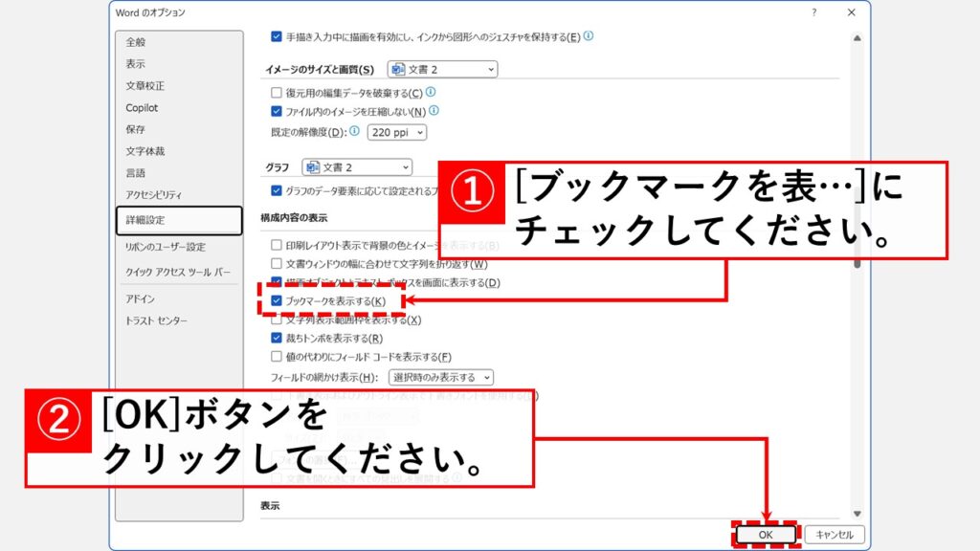Open the 保存 category
The width and height of the screenshot is (980, 551).
[135, 129]
